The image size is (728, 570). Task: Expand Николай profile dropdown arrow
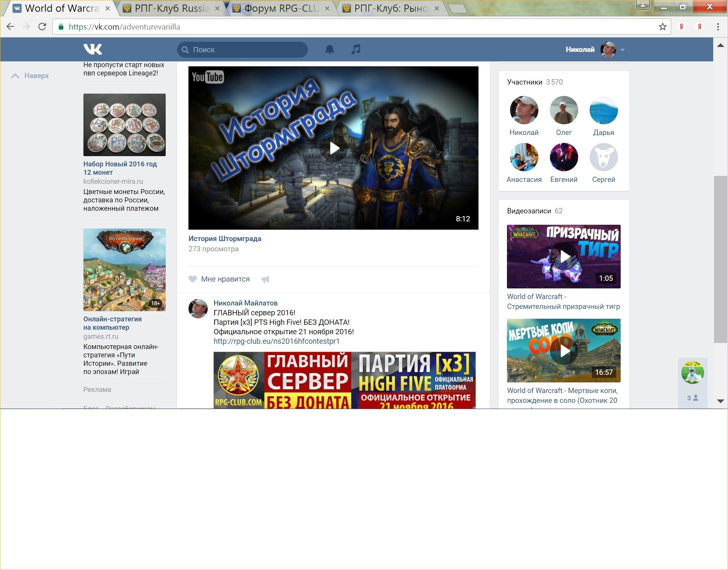[623, 50]
